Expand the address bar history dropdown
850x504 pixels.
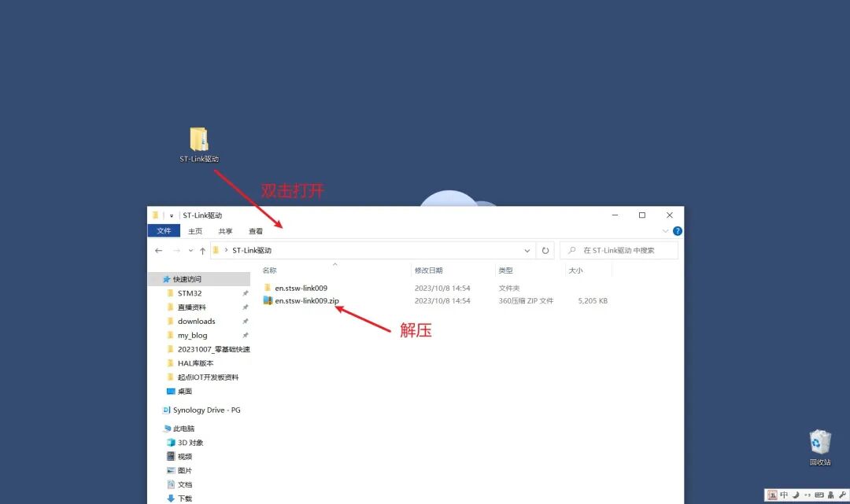coord(527,251)
